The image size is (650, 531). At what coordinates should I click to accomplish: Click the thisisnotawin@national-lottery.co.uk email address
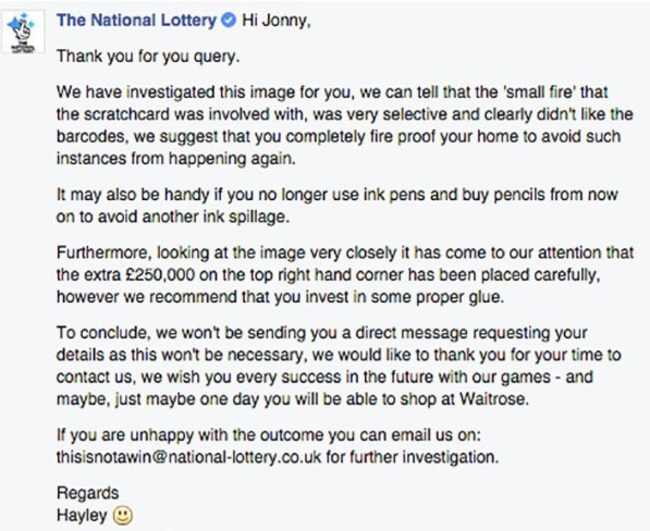pyautogui.click(x=189, y=457)
